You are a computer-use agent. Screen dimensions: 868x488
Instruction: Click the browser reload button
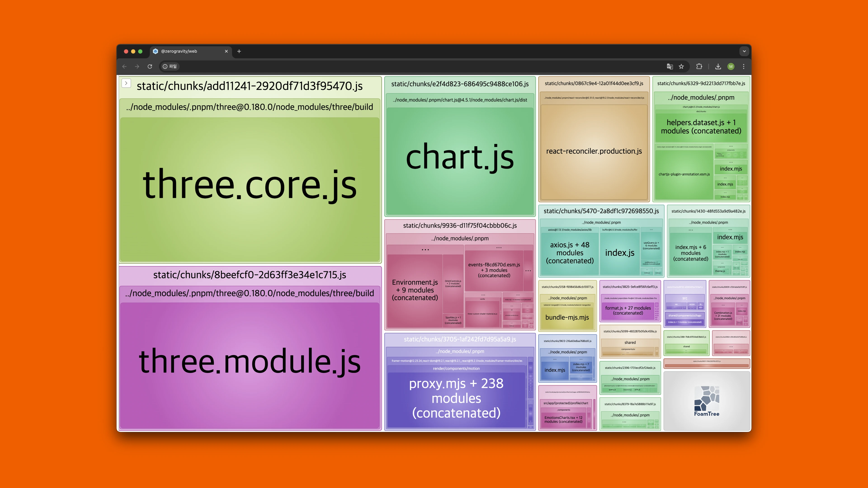point(150,66)
